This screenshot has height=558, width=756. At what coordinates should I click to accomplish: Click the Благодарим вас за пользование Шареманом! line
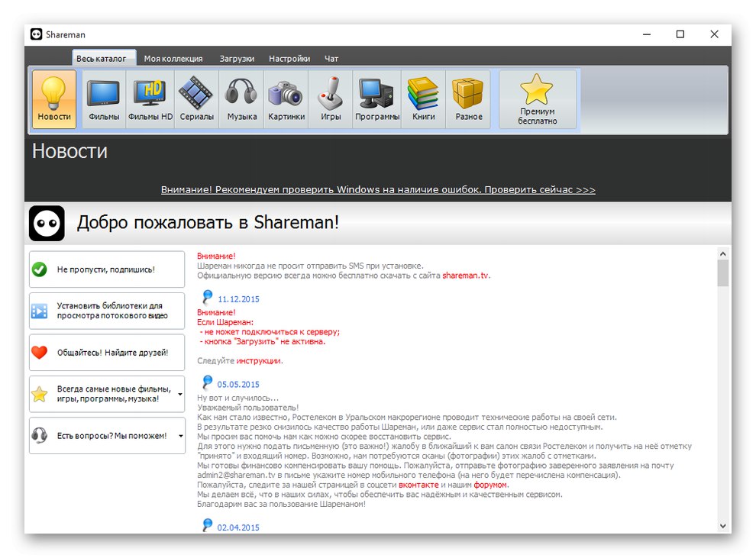[281, 504]
